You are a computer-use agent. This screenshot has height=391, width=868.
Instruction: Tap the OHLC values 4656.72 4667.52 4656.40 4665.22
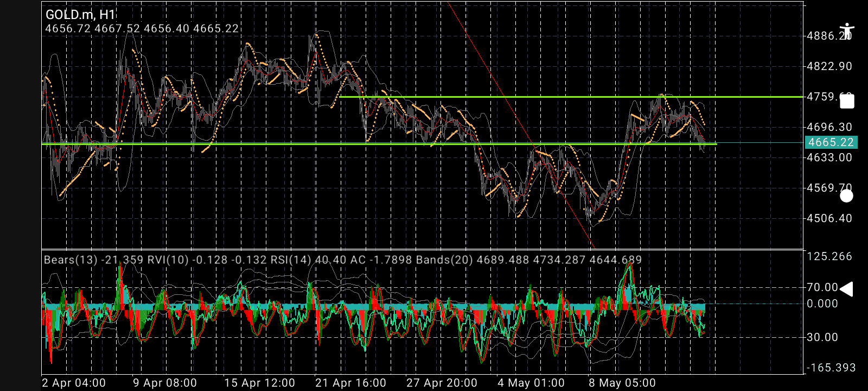pos(142,28)
